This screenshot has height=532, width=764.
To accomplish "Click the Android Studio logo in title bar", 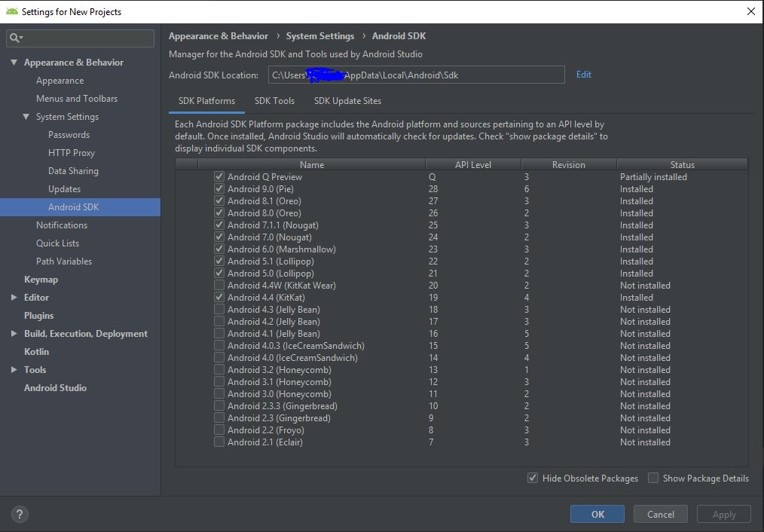I will [11, 11].
